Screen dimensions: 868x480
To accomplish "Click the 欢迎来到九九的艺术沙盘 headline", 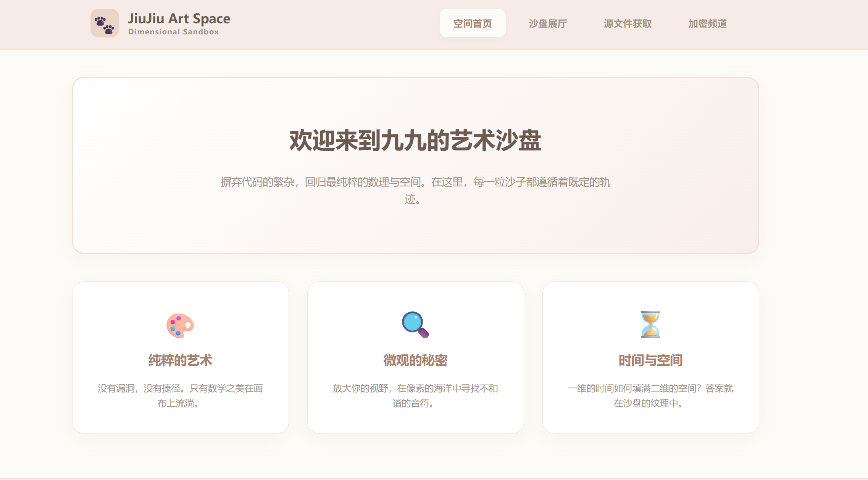I will [x=415, y=141].
